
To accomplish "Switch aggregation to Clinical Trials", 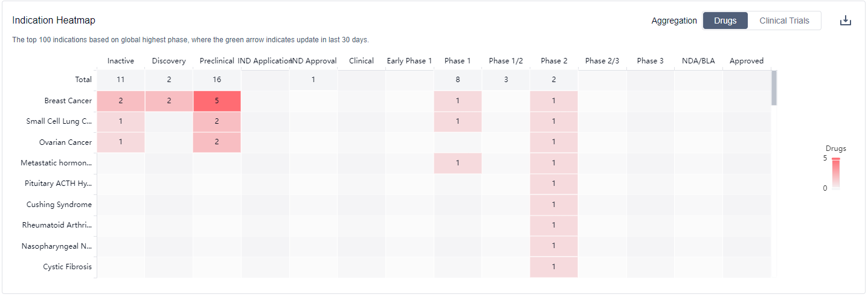I will coord(784,21).
